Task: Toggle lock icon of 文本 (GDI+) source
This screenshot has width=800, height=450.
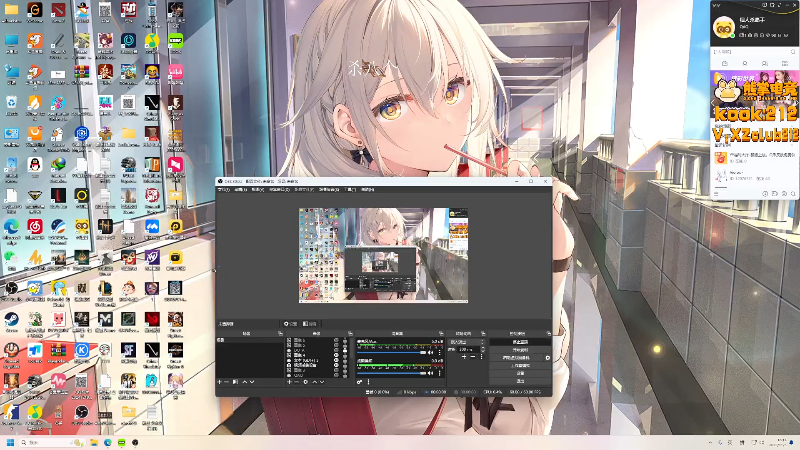Action: pyautogui.click(x=344, y=360)
